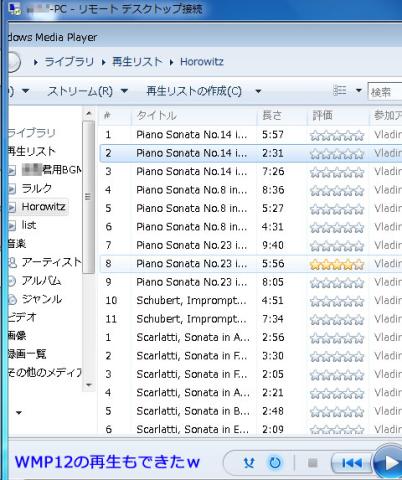The width and height of the screenshot is (402, 480).
Task: Toggle shuffle mode in playback bar
Action: pyautogui.click(x=249, y=463)
